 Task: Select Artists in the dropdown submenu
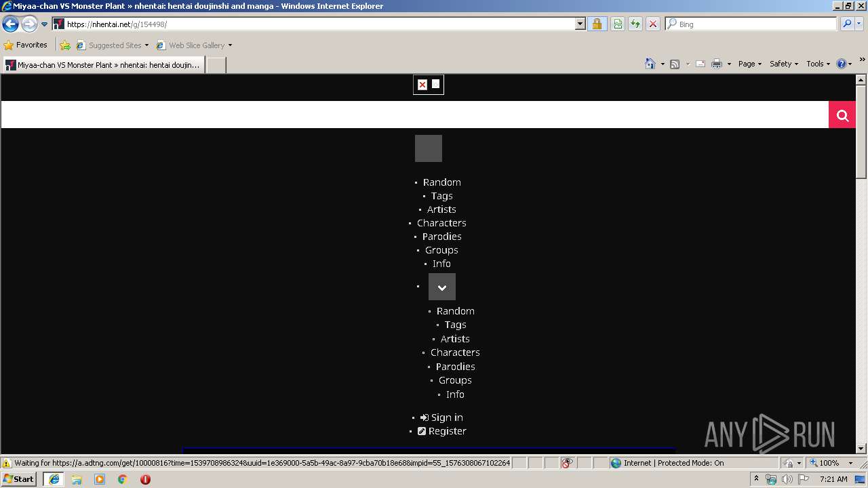tap(455, 339)
